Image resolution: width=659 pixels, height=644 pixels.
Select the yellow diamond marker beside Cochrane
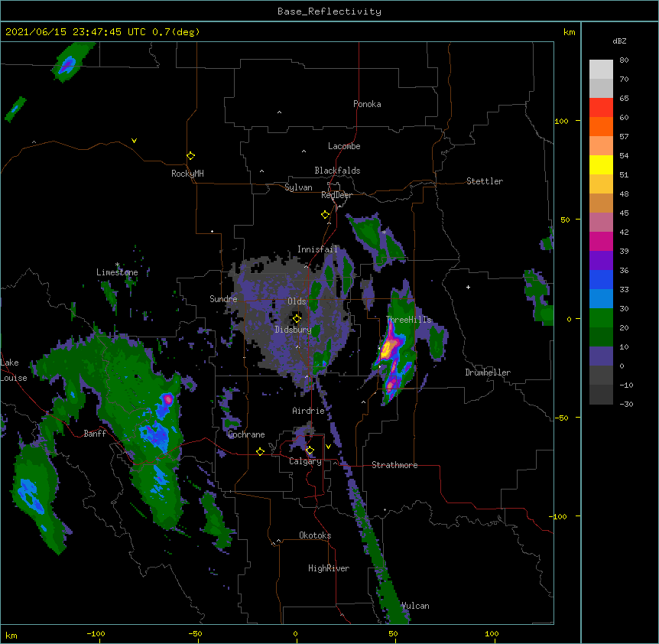pyautogui.click(x=260, y=451)
